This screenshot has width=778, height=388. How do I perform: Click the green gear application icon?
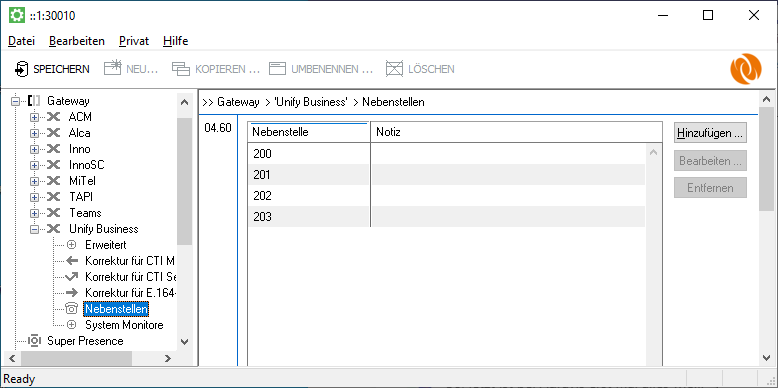(17, 15)
